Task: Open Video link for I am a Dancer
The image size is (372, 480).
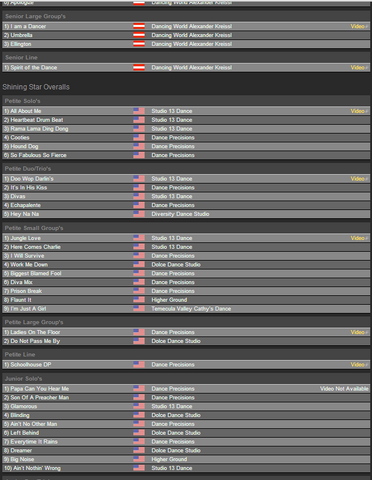Action: [x=359, y=26]
